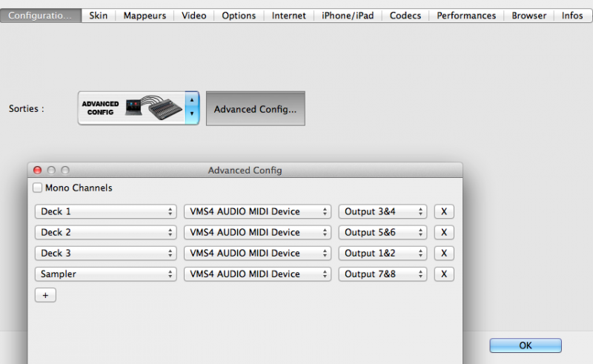Open the Mappeurs tab

[x=145, y=16]
